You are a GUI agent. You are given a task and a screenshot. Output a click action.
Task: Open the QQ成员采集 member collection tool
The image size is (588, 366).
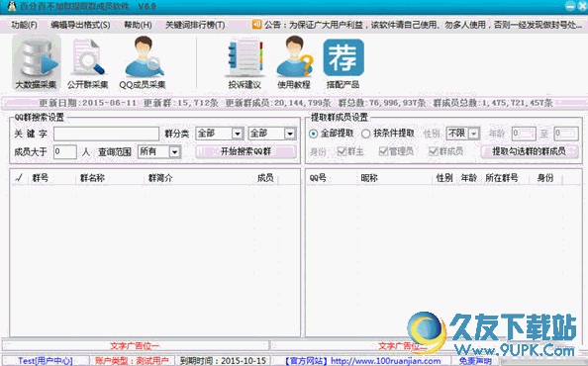[143, 62]
